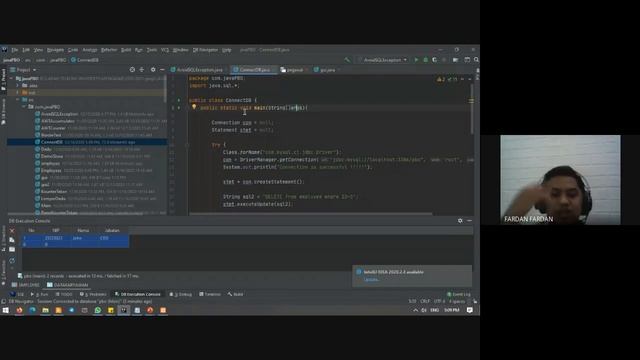Click the editor vertical scrollbar
The height and width of the screenshot is (360, 640).
coord(472,109)
